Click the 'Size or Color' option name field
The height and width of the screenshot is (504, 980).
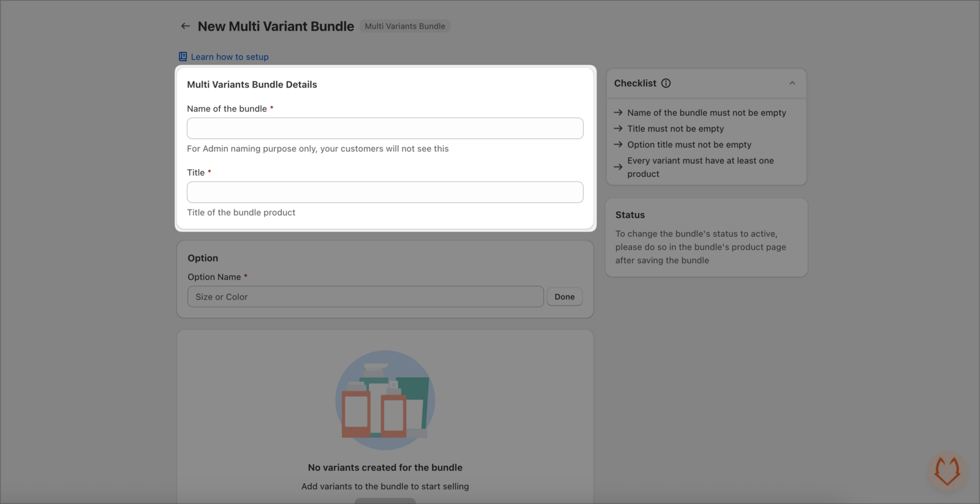point(365,296)
